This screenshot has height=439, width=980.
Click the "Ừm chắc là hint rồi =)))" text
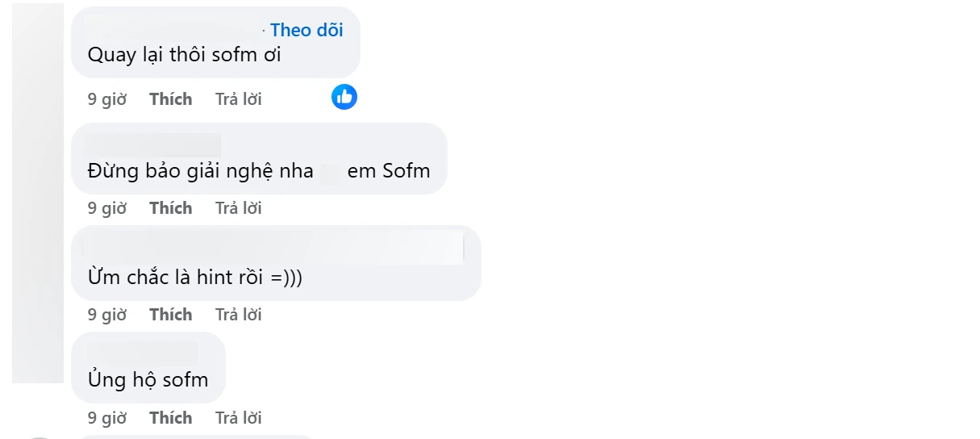point(199,277)
